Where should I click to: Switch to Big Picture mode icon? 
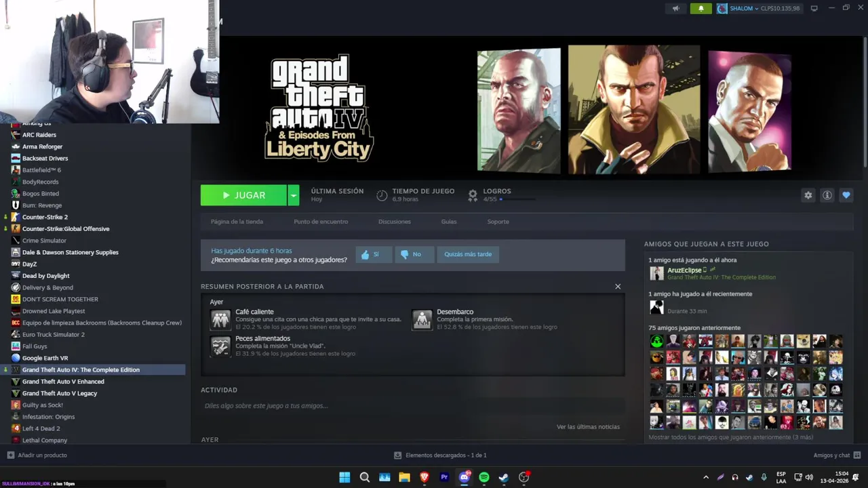click(814, 8)
